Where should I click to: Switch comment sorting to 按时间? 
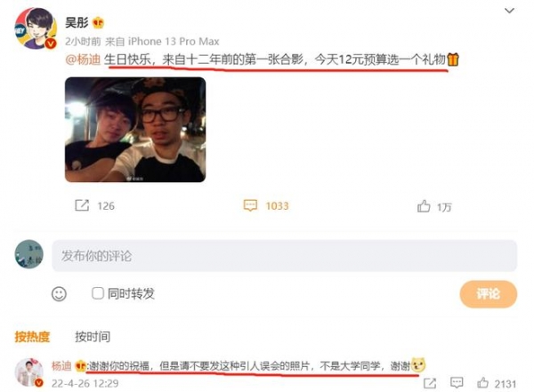point(93,337)
